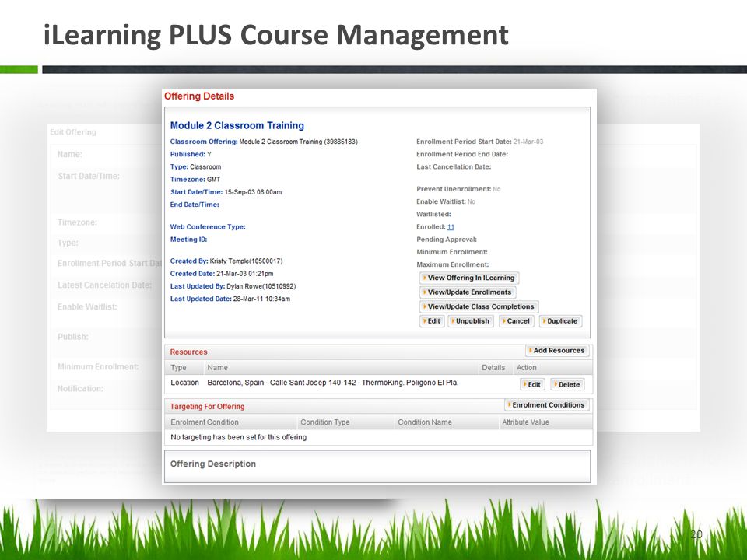Open View/Update Class Completions
Image resolution: width=747 pixels, height=560 pixels.
click(x=479, y=306)
